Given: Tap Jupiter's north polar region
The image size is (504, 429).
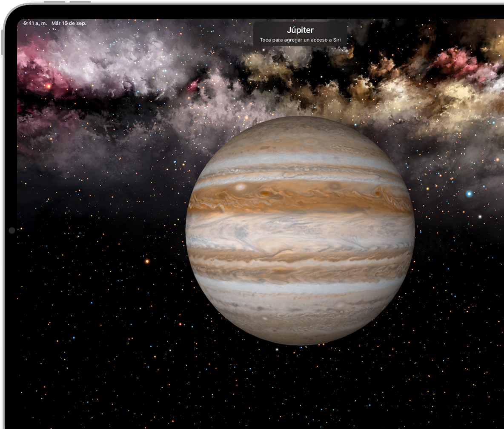Looking at the screenshot, I should tap(300, 132).
